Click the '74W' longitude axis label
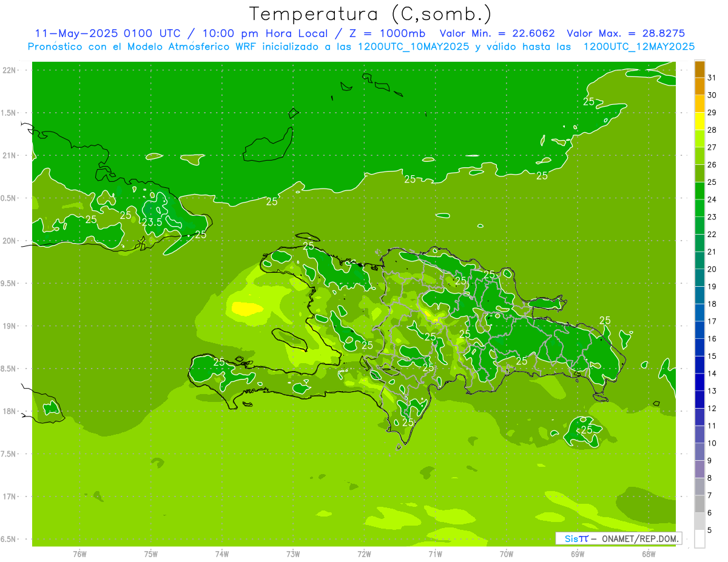The height and width of the screenshot is (562, 728). [x=221, y=554]
